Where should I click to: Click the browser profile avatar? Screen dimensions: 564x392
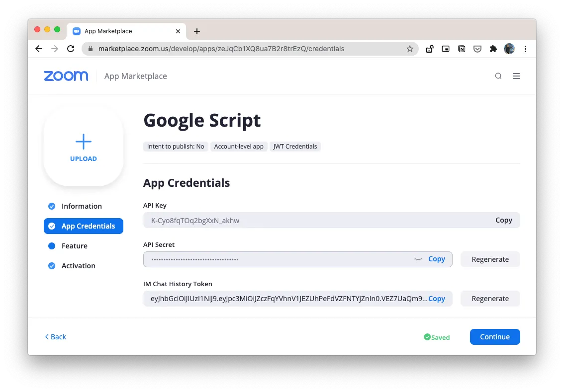[x=509, y=49]
